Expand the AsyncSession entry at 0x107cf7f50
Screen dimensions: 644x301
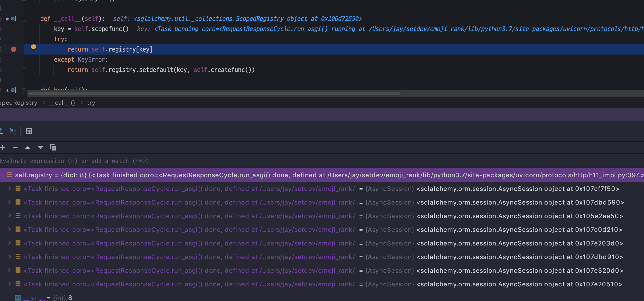[9, 188]
